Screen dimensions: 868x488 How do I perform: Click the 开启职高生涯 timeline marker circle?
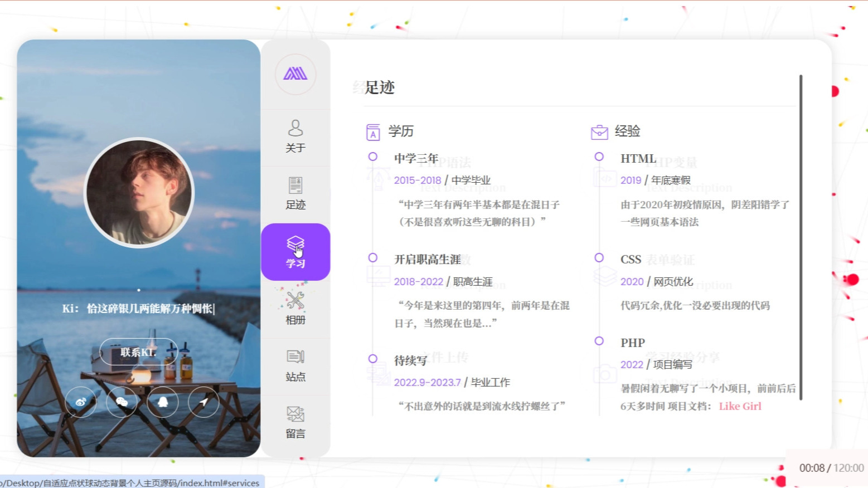click(373, 258)
